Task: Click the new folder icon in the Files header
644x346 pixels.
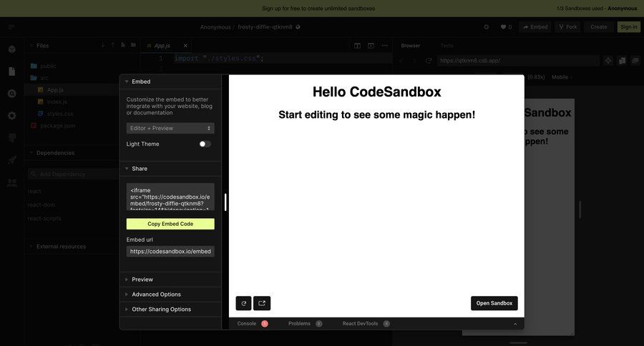Action: pos(133,45)
